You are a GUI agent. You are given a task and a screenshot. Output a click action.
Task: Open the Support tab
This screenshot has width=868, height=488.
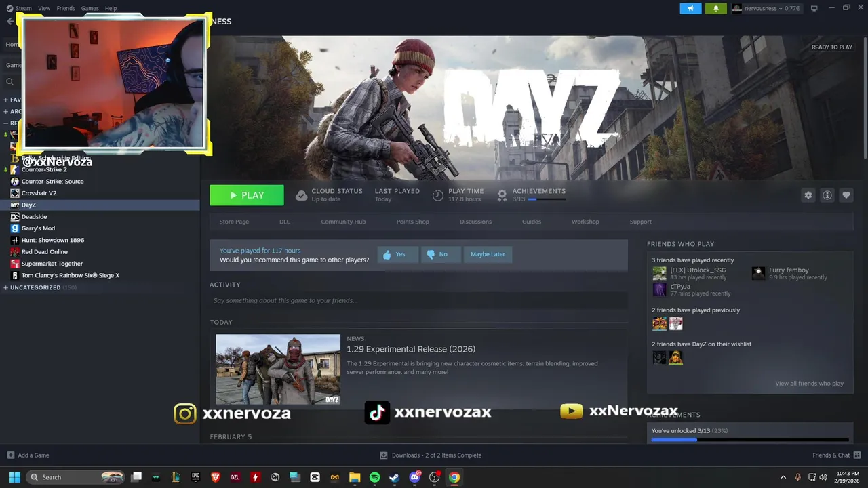pos(640,222)
